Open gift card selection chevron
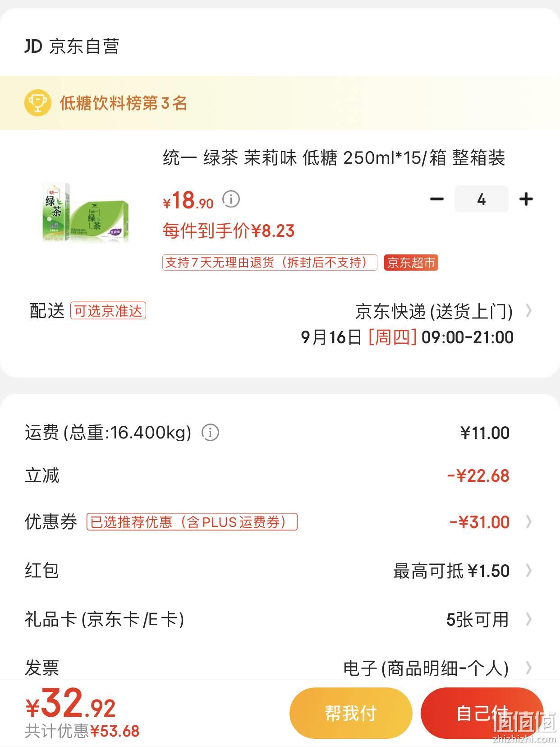 click(529, 619)
